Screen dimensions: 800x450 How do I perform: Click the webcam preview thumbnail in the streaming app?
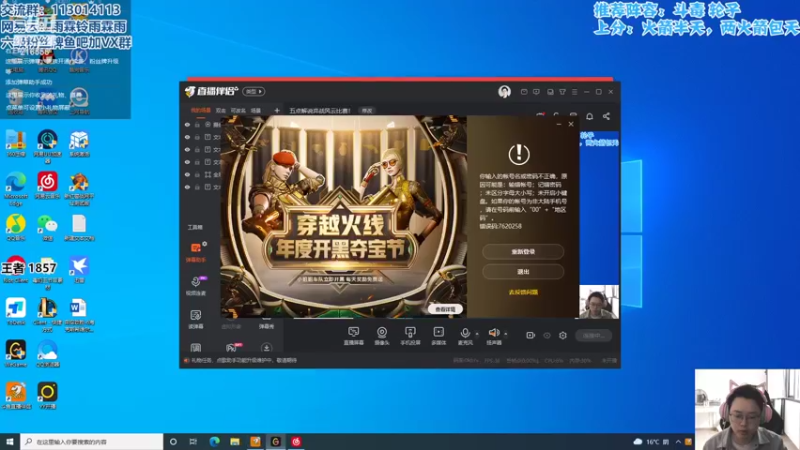coord(599,302)
